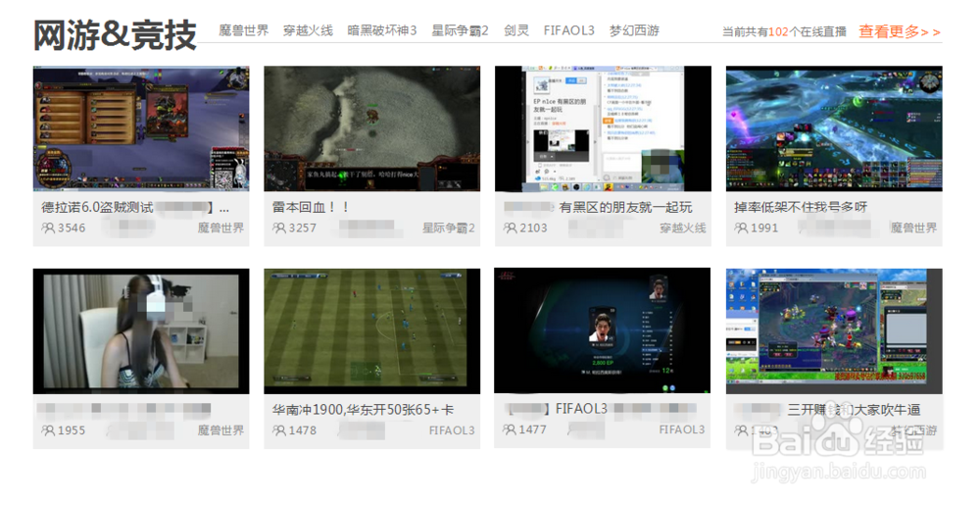
Task: Click the viewer count 1477
Action: point(532,430)
